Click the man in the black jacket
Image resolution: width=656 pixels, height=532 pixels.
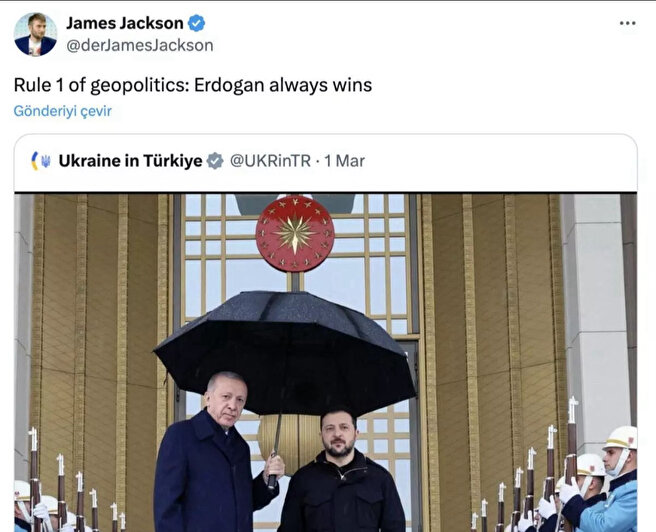[341, 471]
